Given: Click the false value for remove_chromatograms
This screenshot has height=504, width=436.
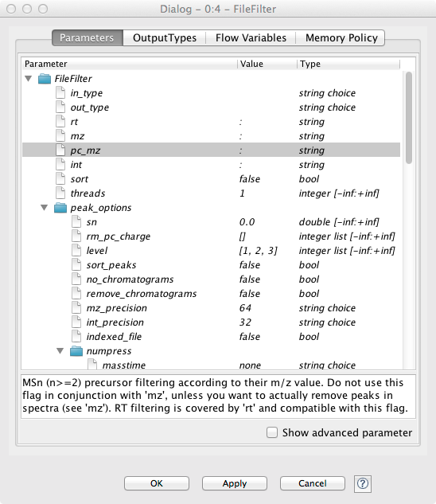Looking at the screenshot, I should (x=250, y=294).
